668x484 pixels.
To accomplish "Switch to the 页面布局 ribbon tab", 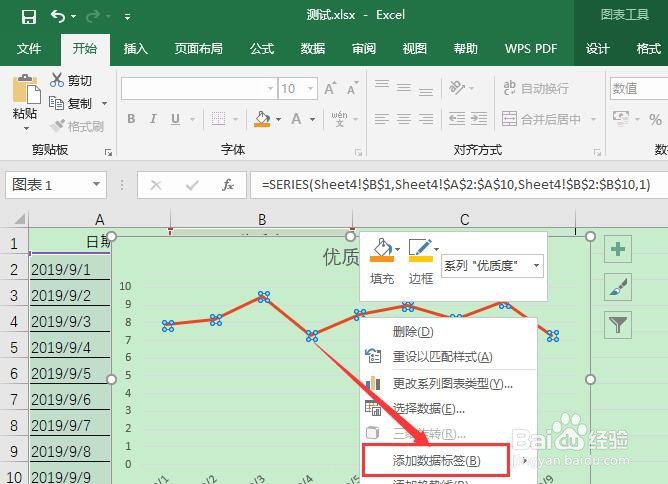I will click(198, 49).
